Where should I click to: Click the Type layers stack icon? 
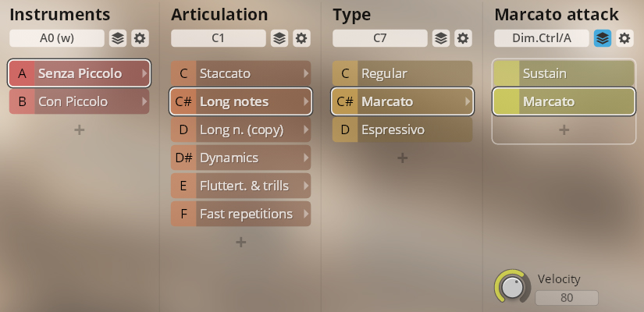(440, 38)
